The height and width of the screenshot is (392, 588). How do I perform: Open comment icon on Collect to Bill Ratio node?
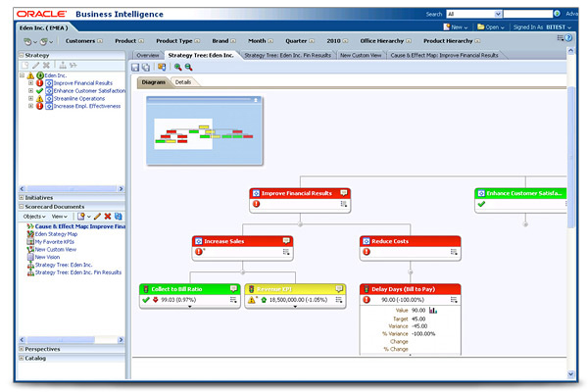click(x=233, y=288)
